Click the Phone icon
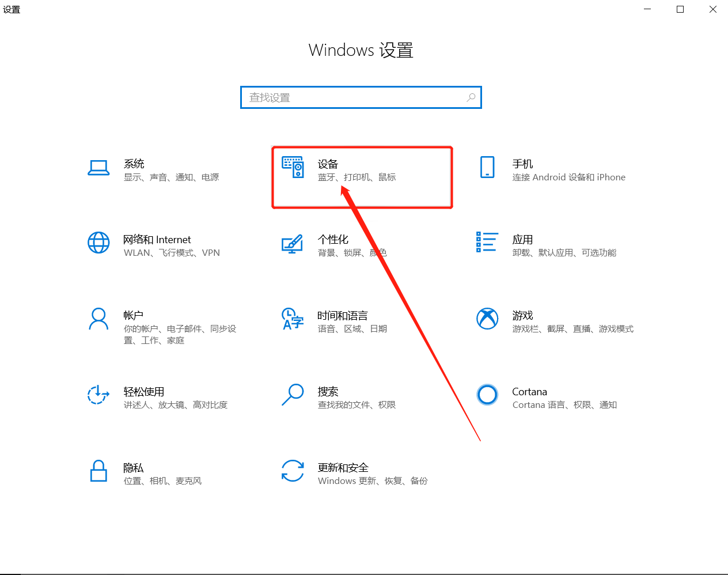This screenshot has width=728, height=575. [487, 167]
